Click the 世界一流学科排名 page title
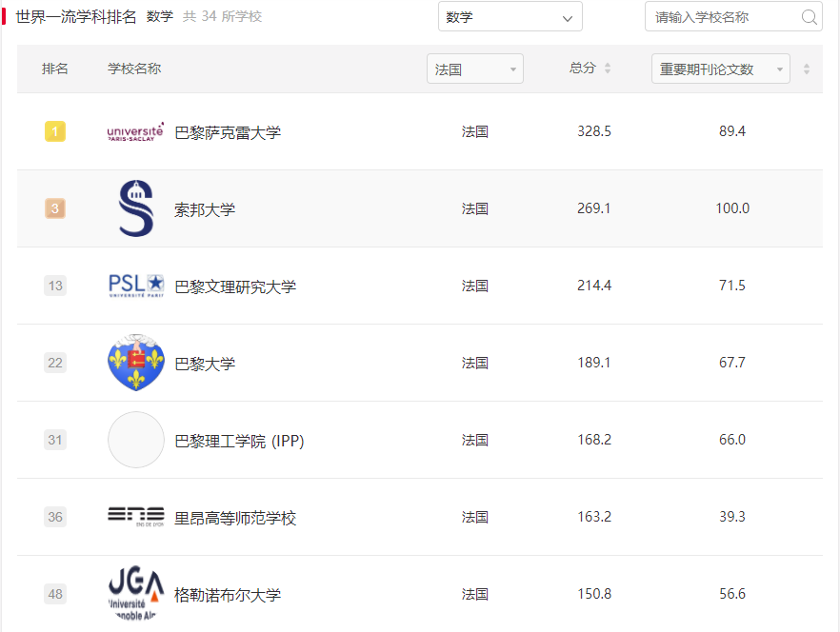840x632 pixels. point(76,16)
